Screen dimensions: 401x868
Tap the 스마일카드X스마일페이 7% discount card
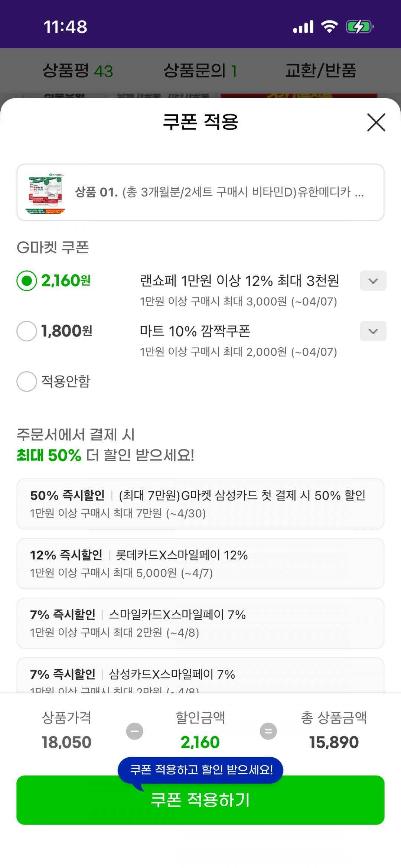point(200,623)
